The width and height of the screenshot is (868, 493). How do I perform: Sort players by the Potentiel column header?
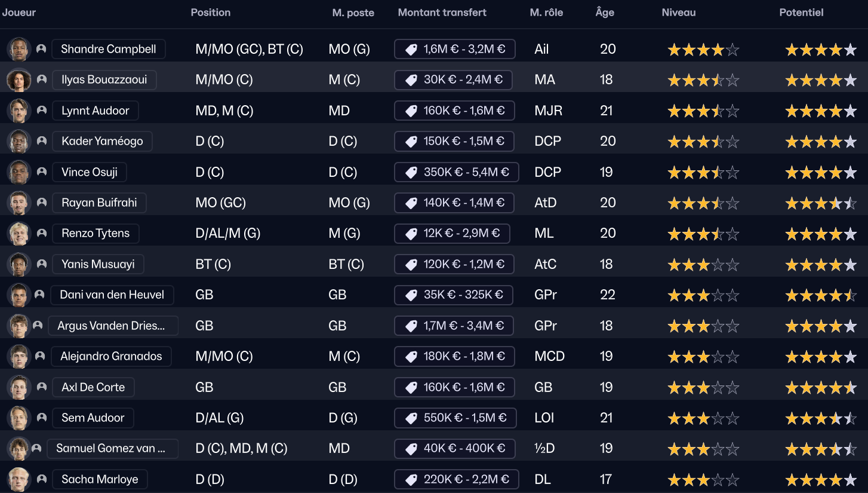[x=801, y=13]
